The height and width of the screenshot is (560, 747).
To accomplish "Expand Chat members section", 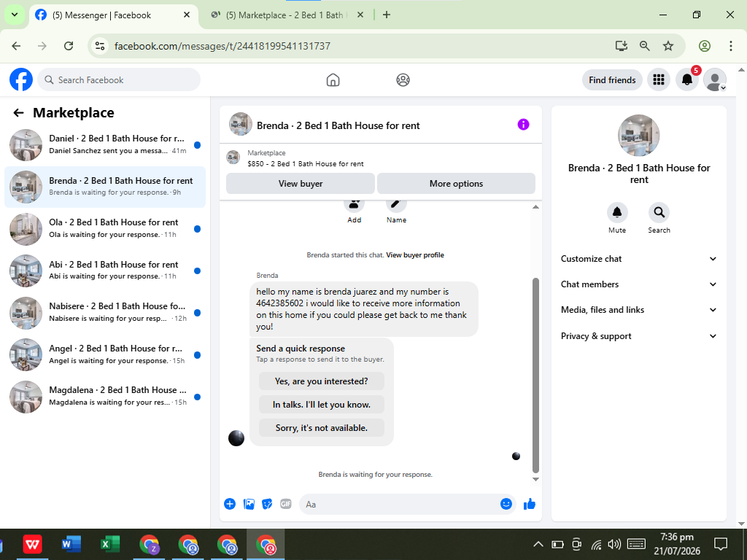I will tap(638, 284).
